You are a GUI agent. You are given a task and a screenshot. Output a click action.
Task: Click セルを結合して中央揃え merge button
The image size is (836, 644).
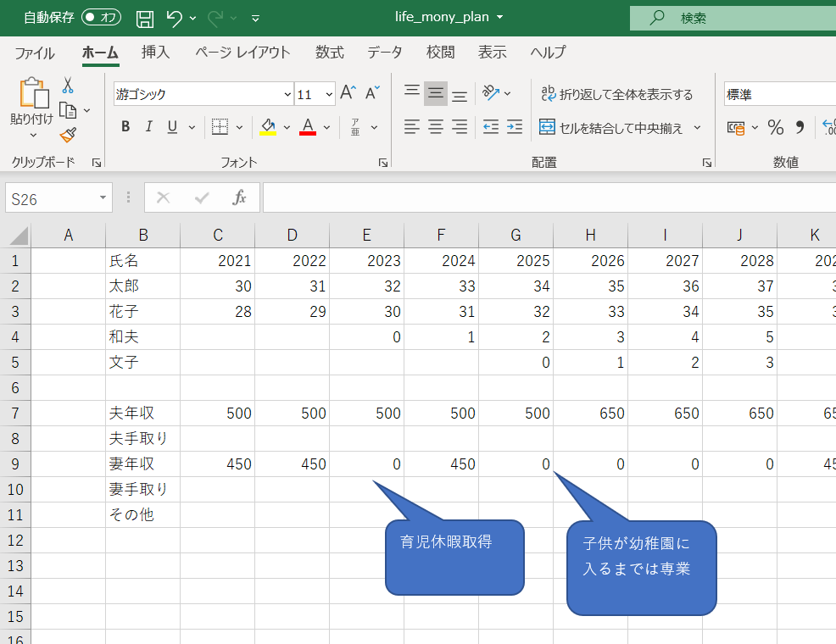(611, 127)
